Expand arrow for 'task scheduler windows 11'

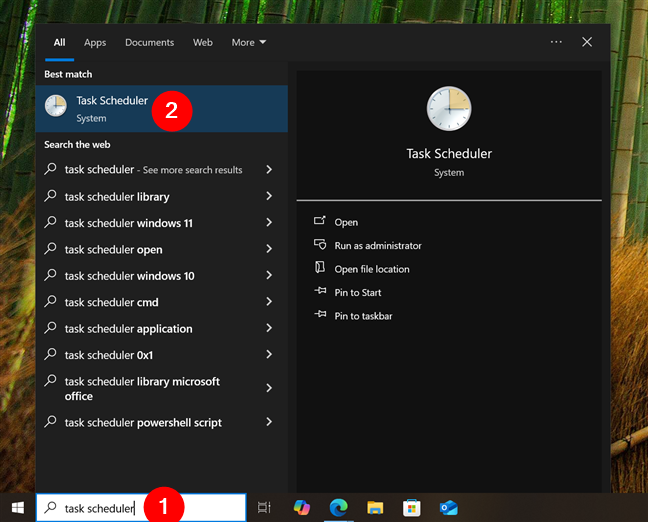[269, 222]
